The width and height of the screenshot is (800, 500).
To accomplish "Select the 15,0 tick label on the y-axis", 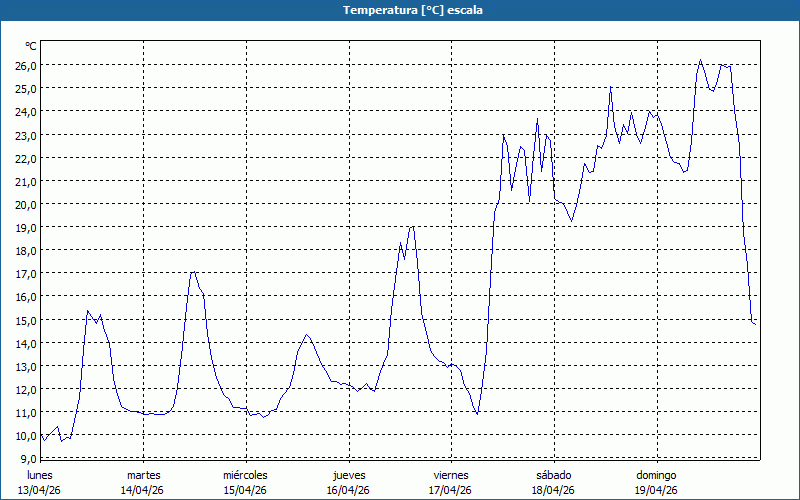I will (x=24, y=320).
